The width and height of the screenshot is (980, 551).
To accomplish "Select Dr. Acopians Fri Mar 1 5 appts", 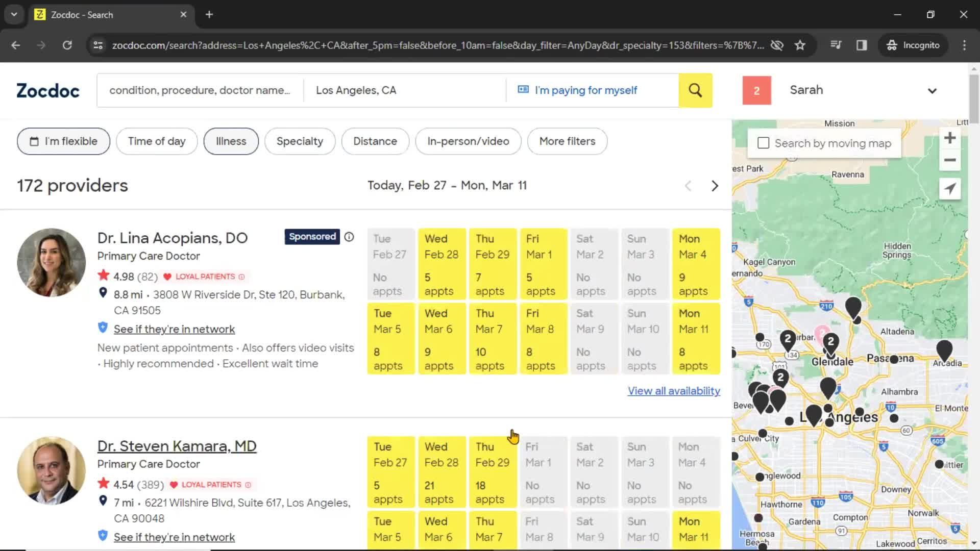I will (544, 264).
